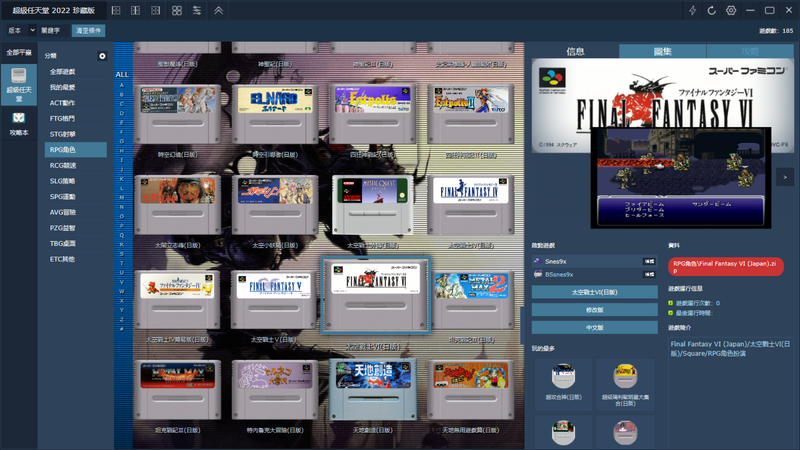The width and height of the screenshot is (800, 450).
Task: Switch to the second layout icon in the title toolbar
Action: coord(136,10)
